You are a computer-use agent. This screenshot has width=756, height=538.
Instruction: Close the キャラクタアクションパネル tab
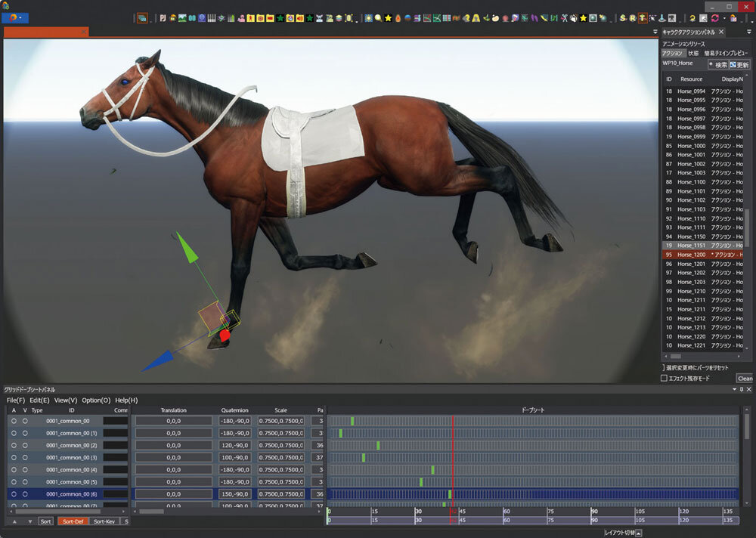tap(721, 32)
